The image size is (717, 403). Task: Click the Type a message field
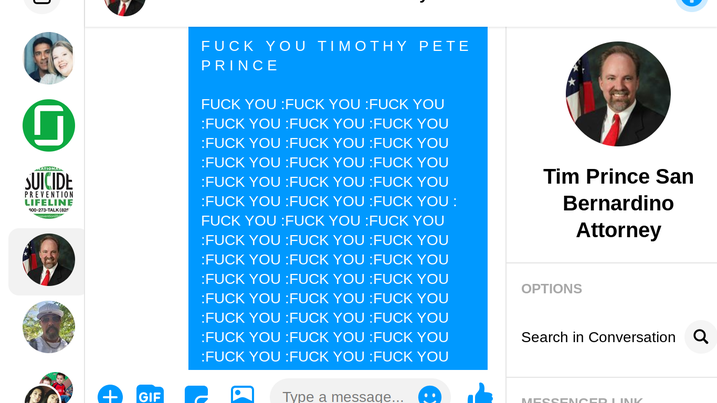[x=360, y=394]
